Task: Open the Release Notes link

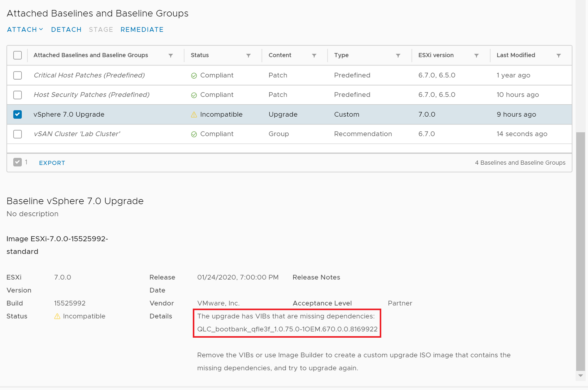Action: (x=316, y=277)
